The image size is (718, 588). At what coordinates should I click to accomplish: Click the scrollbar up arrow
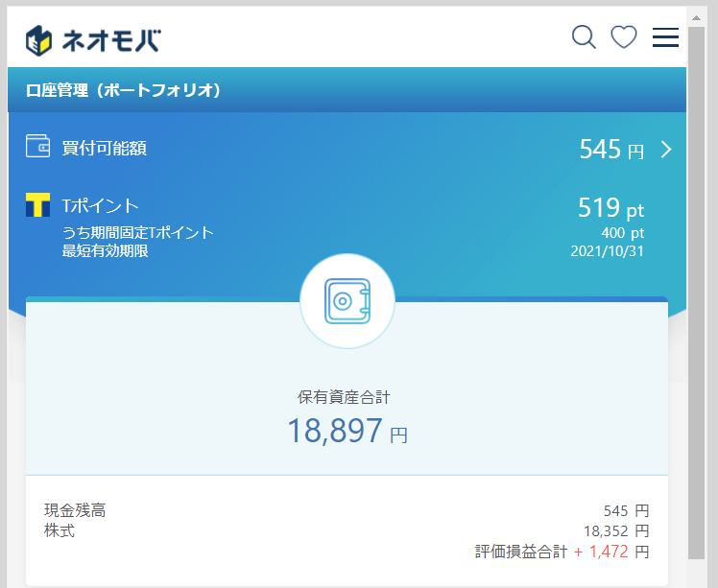(697, 18)
